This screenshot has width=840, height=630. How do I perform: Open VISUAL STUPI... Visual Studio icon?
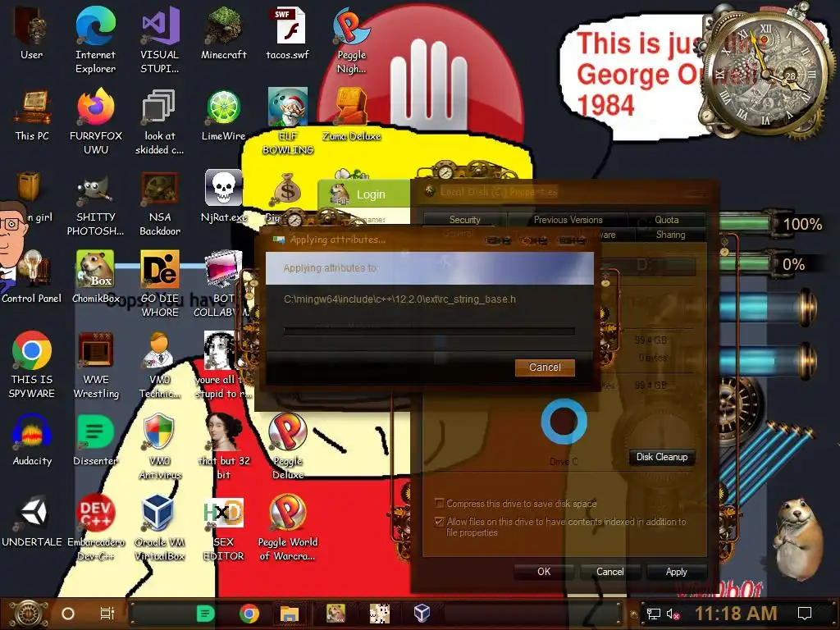pos(160,39)
